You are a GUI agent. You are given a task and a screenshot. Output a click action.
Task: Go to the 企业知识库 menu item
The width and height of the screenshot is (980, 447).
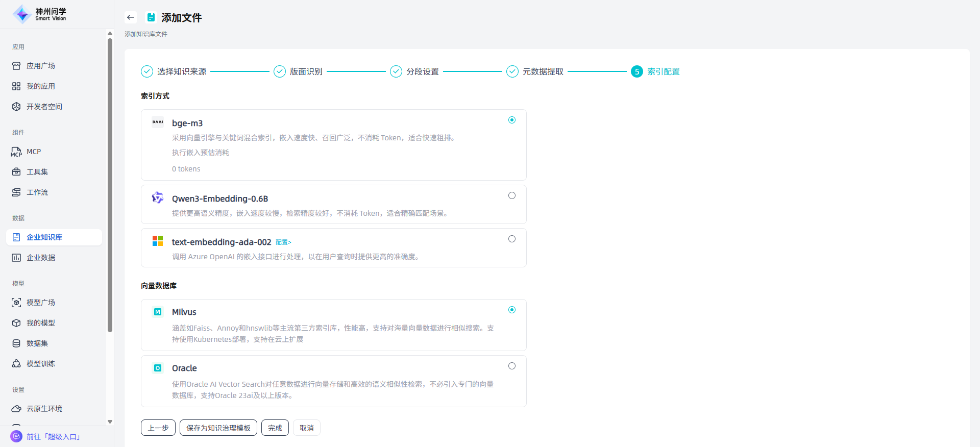(44, 237)
